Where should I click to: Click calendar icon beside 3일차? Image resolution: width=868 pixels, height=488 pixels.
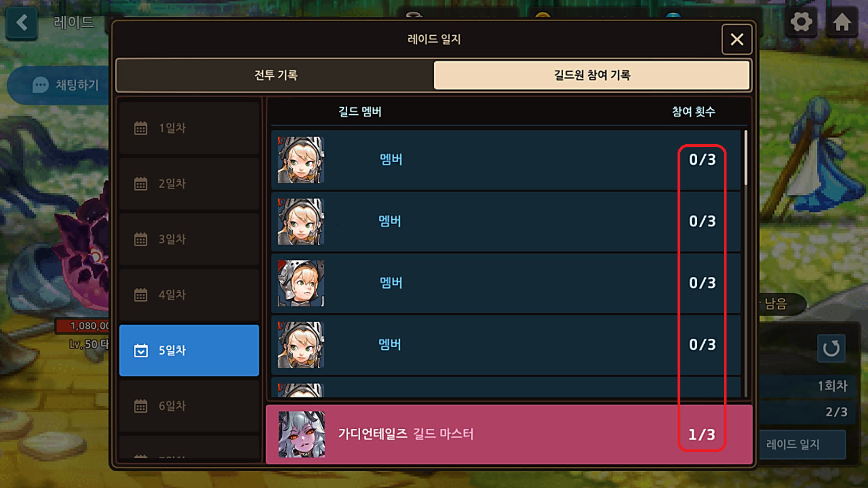[x=141, y=239]
